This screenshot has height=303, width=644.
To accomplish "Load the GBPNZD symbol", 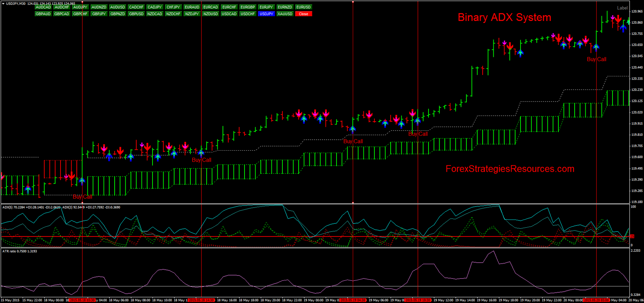I will click(117, 14).
